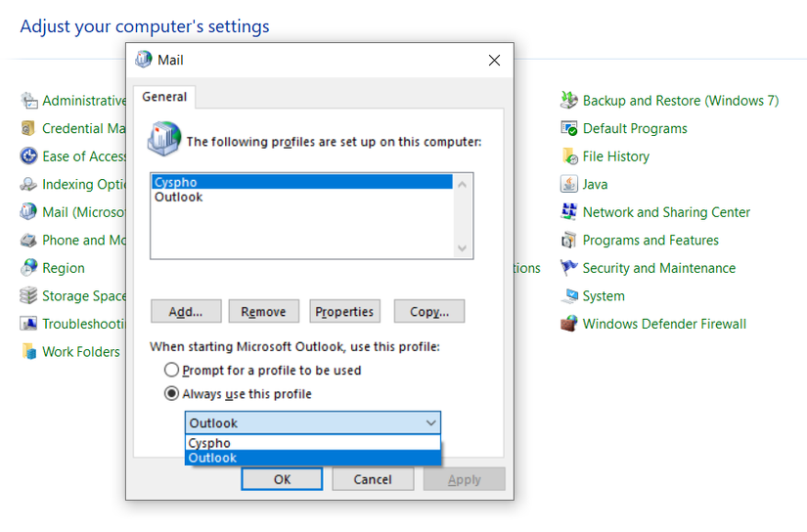Click the profile list scroll up arrow
The image size is (807, 532).
point(462,184)
